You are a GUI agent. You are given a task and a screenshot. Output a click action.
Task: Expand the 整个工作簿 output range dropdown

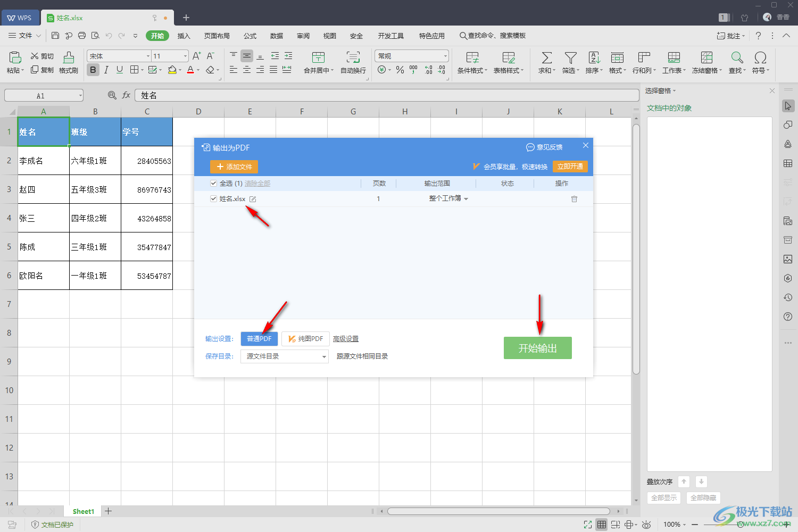448,198
